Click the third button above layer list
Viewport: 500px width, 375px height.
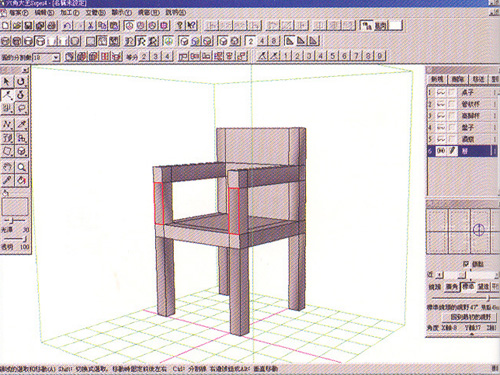478,79
